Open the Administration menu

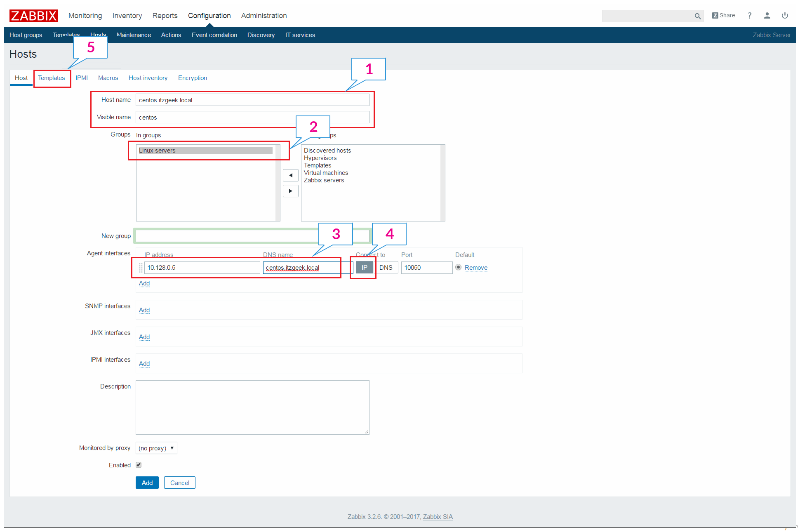pyautogui.click(x=264, y=16)
